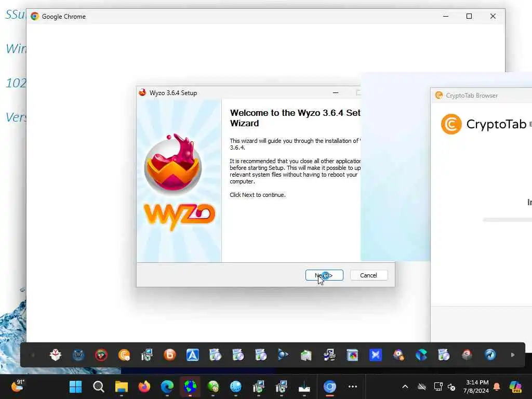Image resolution: width=532 pixels, height=399 pixels.
Task: Show more icons with overflow right arrow
Action: [x=513, y=355]
